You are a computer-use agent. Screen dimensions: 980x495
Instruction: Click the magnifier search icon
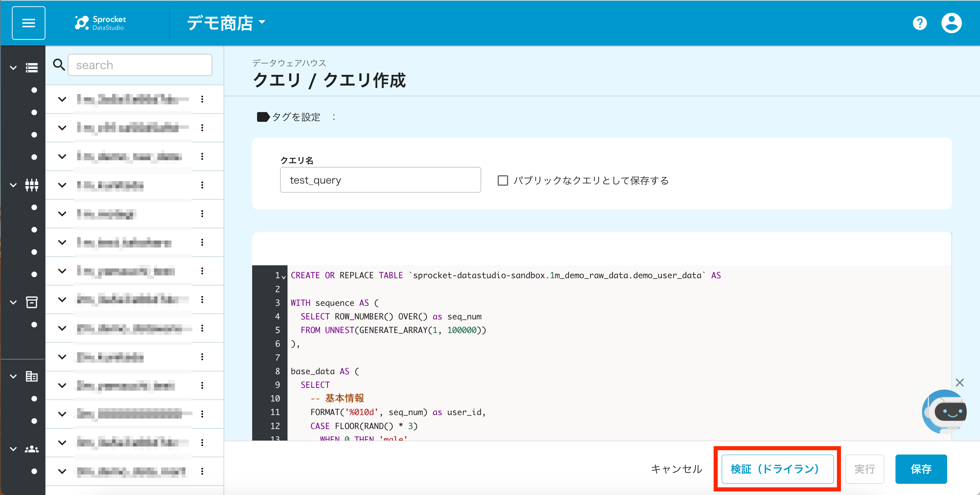[x=59, y=65]
